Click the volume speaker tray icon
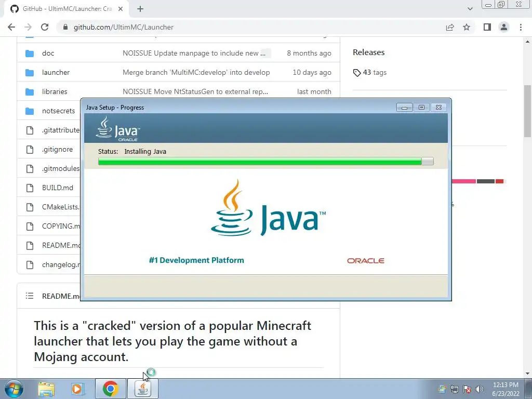The height and width of the screenshot is (399, 532). click(480, 389)
